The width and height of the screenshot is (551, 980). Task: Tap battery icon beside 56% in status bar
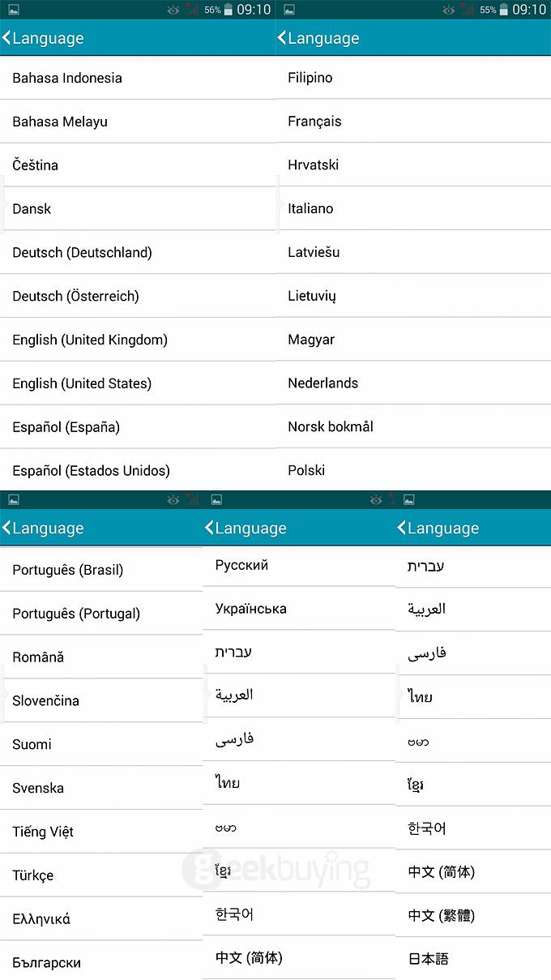click(229, 10)
